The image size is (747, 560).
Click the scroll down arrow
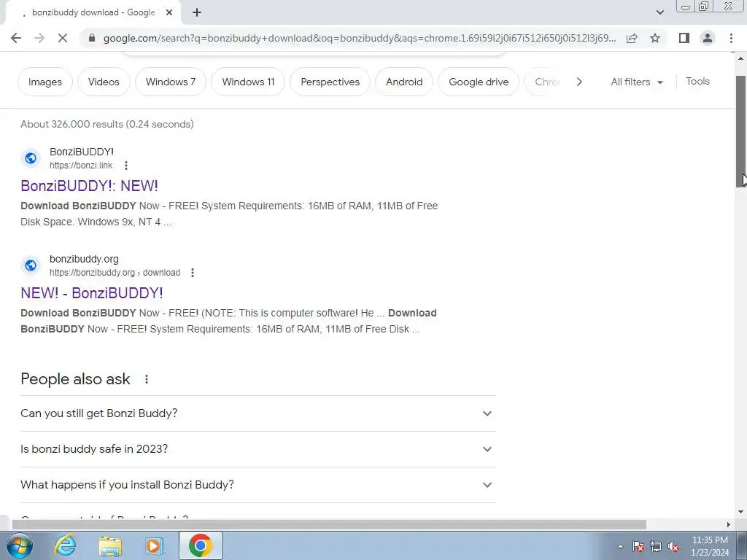741,513
